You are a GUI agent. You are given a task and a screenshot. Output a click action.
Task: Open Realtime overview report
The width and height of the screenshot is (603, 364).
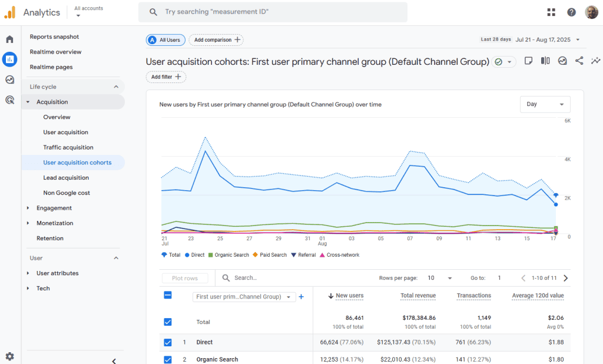(x=55, y=52)
